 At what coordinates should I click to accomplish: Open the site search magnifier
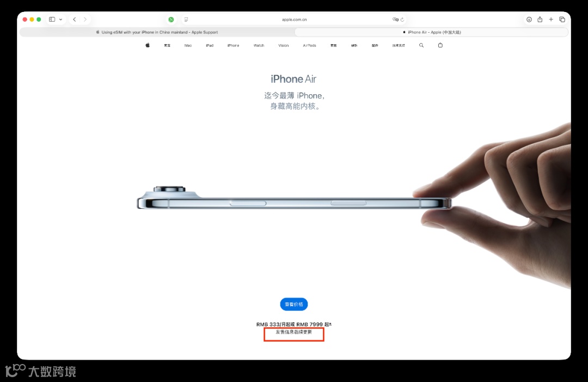[x=421, y=45]
